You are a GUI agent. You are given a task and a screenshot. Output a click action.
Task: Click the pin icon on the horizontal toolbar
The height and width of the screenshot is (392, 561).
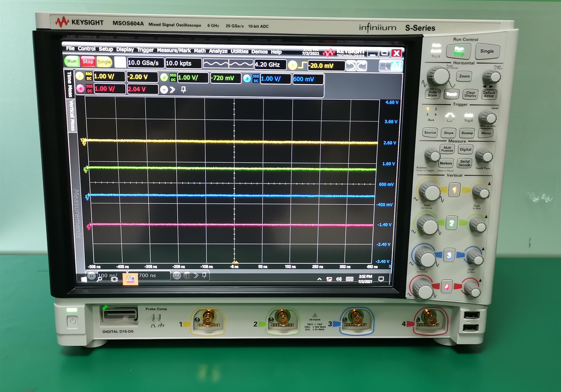204,276
